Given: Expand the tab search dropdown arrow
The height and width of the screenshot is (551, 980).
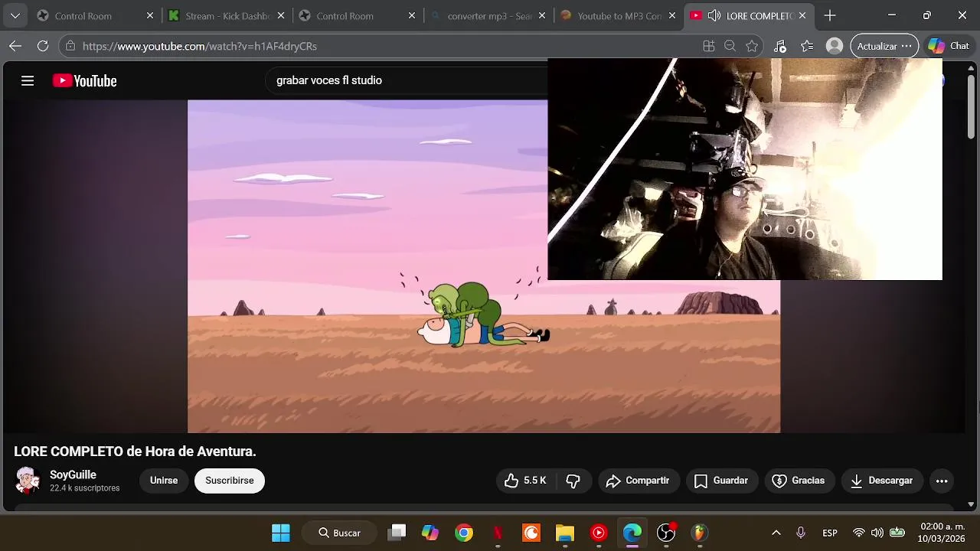Looking at the screenshot, I should (x=15, y=15).
